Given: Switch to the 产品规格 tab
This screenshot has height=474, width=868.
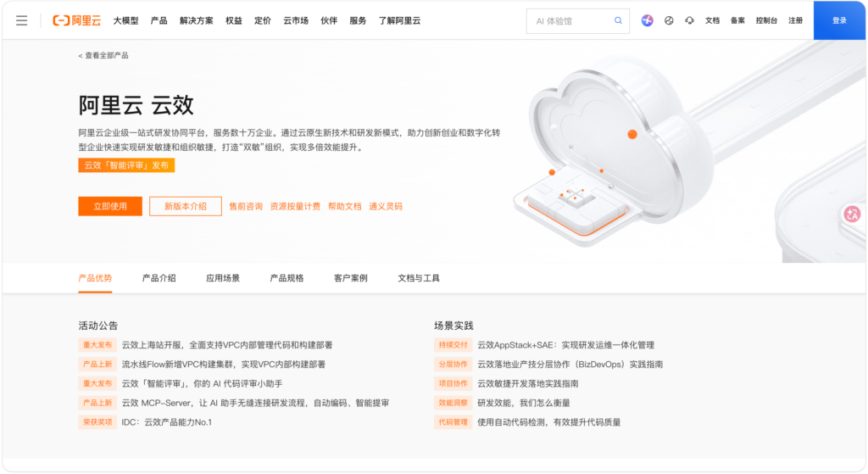Looking at the screenshot, I should [287, 278].
